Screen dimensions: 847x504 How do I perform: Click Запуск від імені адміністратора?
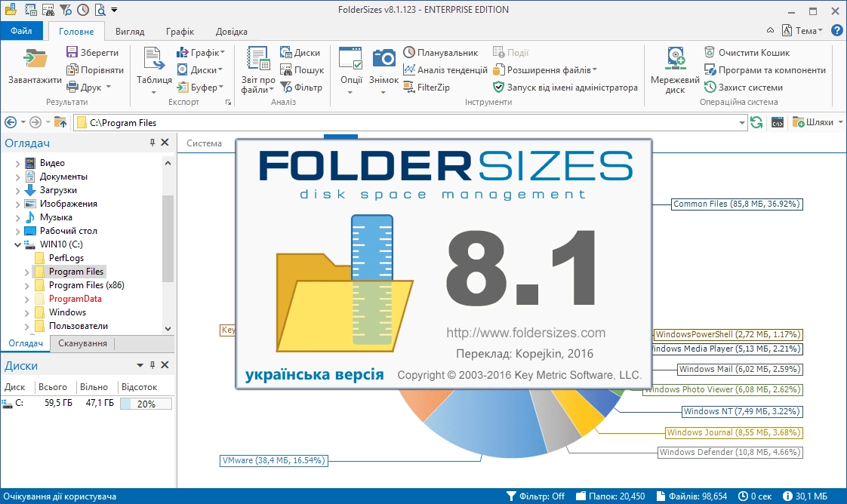click(x=565, y=87)
